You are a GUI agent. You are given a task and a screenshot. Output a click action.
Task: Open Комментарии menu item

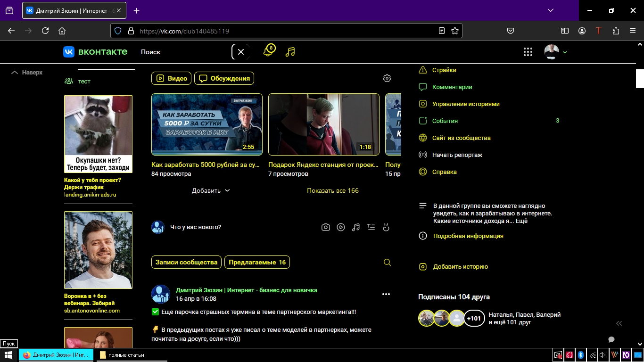pyautogui.click(x=452, y=87)
